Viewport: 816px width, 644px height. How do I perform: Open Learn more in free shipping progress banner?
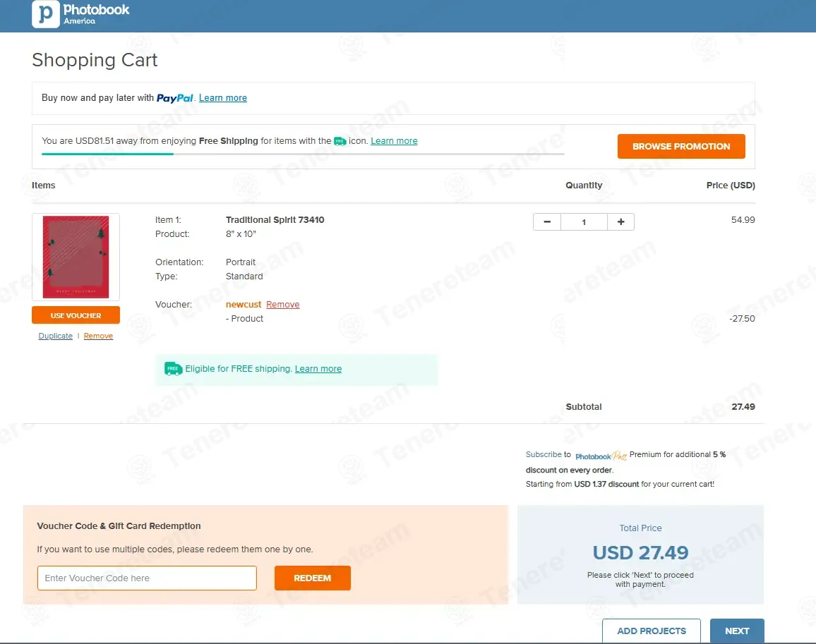pos(394,141)
